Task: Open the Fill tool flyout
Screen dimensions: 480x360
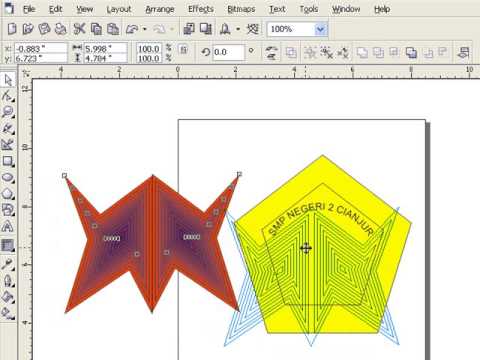Action: click(x=8, y=297)
